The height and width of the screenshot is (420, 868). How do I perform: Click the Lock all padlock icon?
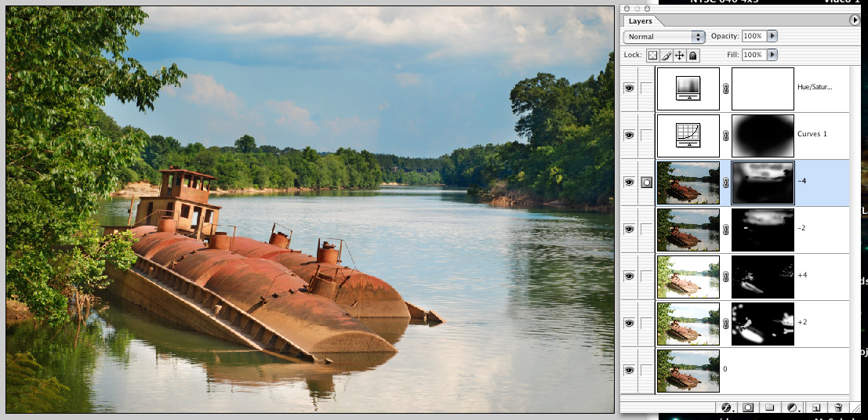(x=693, y=56)
